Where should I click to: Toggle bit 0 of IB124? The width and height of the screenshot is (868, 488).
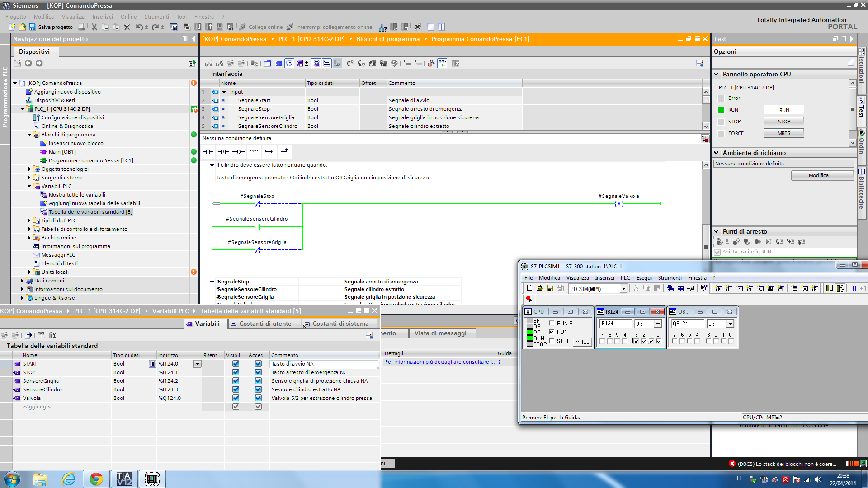659,342
